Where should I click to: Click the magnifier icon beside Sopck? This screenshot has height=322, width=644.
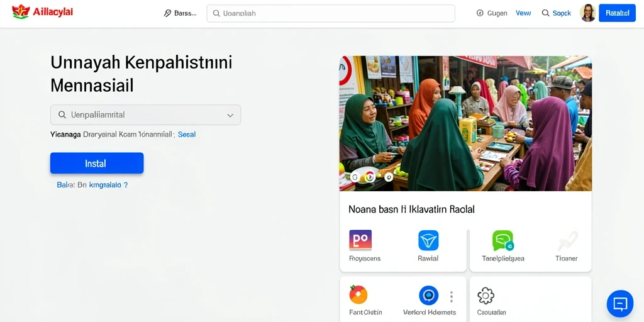tap(545, 13)
